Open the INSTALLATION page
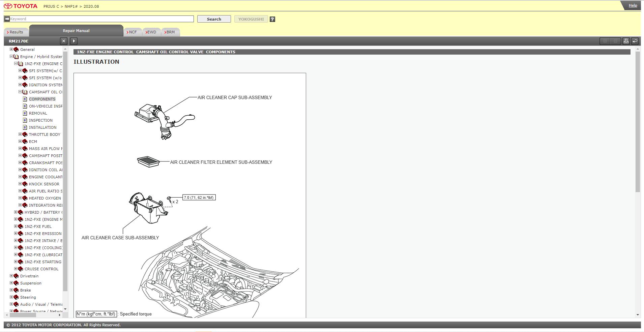 click(43, 127)
